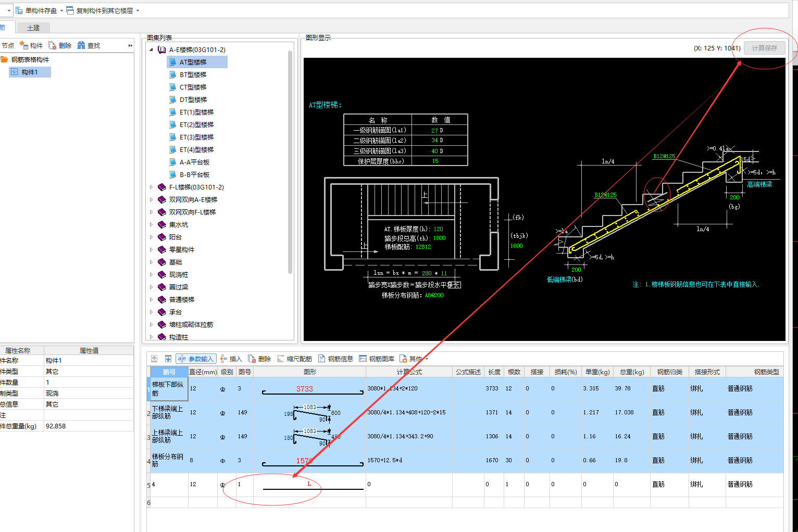Screen dimensions: 798x532
Task: Select AT型楼梯 in the atlas list
Action: pos(197,62)
